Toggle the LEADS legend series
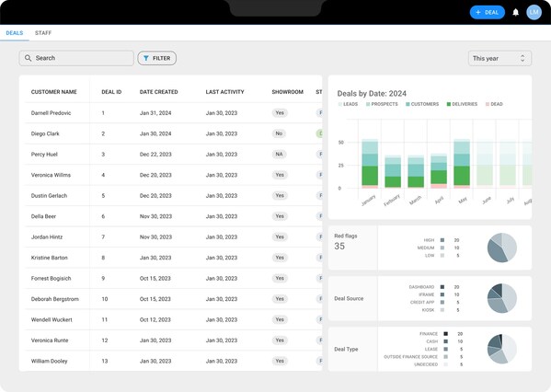 pyautogui.click(x=348, y=104)
